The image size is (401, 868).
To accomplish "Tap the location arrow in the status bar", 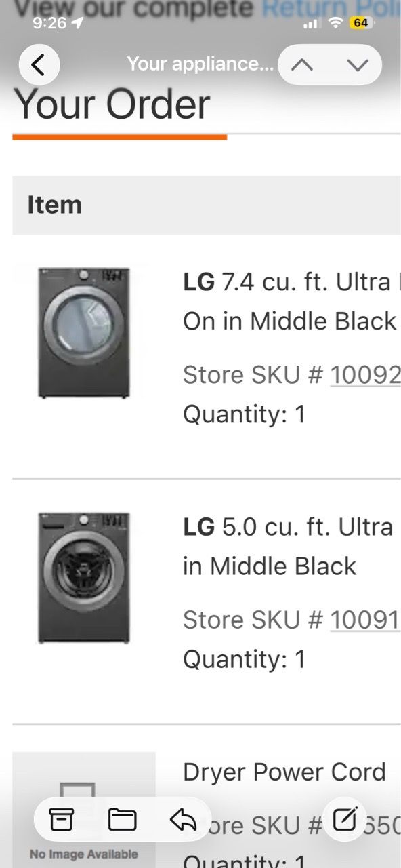I will pos(77,23).
